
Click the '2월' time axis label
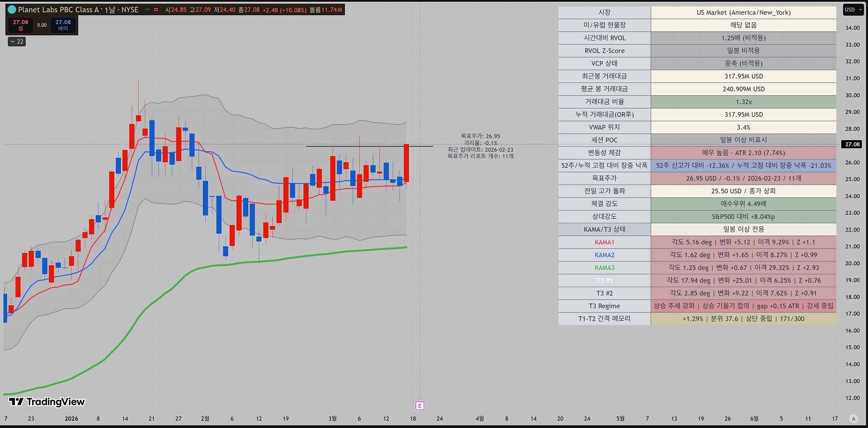205,418
